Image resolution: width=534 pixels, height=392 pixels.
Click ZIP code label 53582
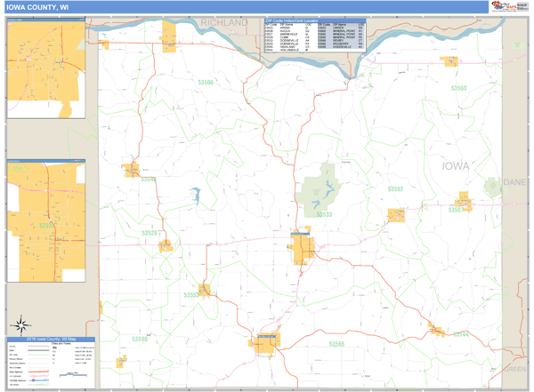point(395,188)
